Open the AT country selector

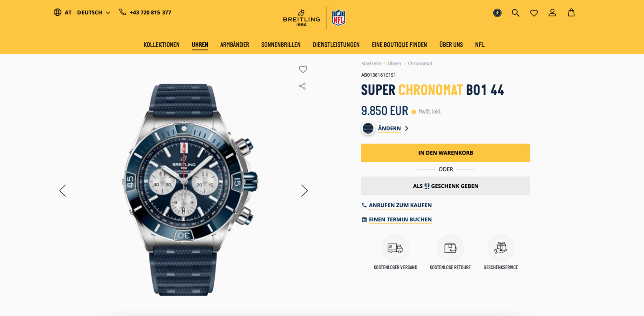click(x=63, y=12)
